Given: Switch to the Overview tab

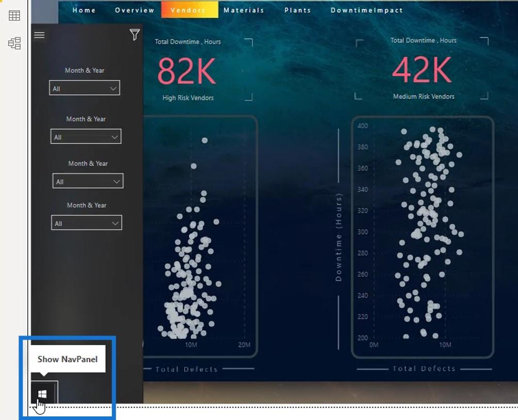Looking at the screenshot, I should pos(135,10).
